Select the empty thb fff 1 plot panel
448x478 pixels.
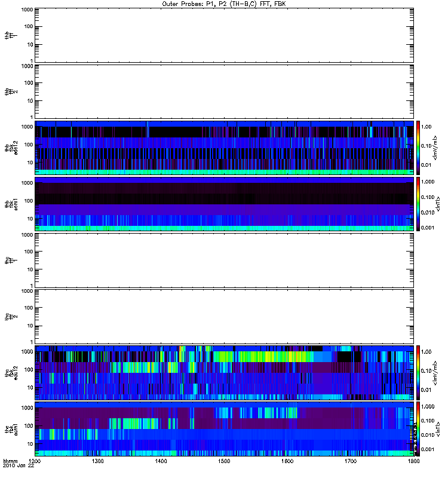pyautogui.click(x=224, y=35)
